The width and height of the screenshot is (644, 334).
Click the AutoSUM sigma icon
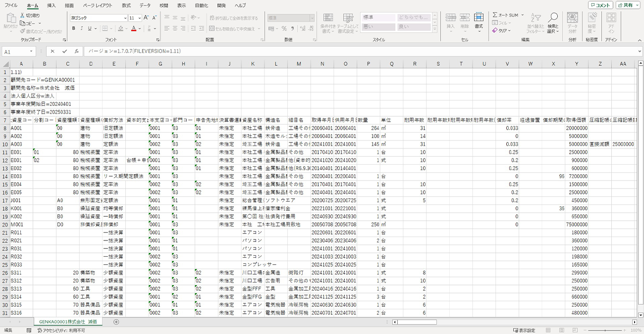(495, 15)
